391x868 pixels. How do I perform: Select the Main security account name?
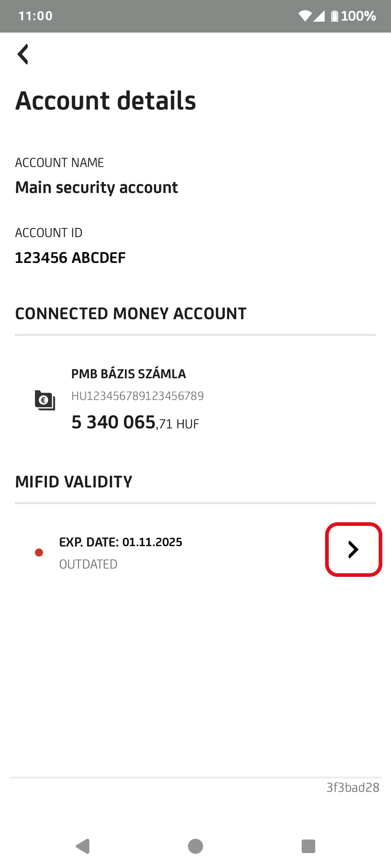tap(97, 187)
